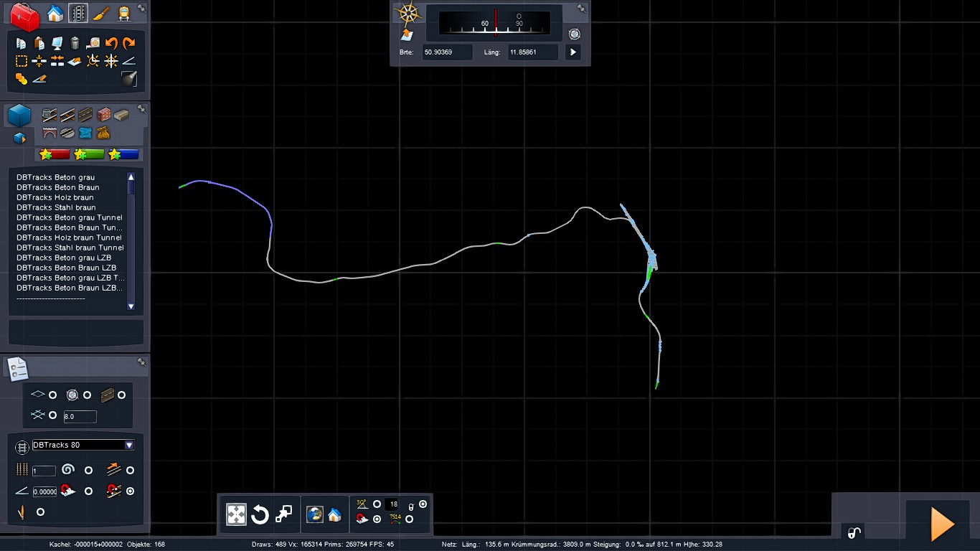Select 'DBTracks Beton Braun LZB' entry

(x=66, y=268)
